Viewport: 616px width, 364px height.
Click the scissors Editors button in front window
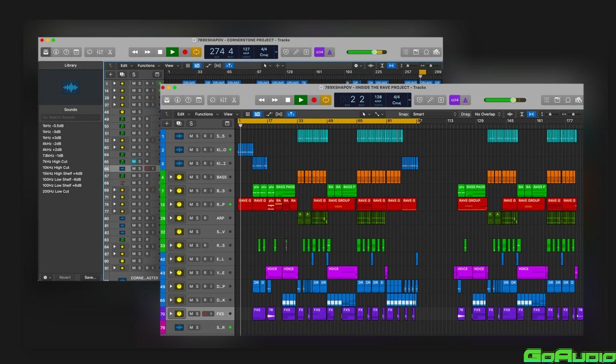coord(233,100)
